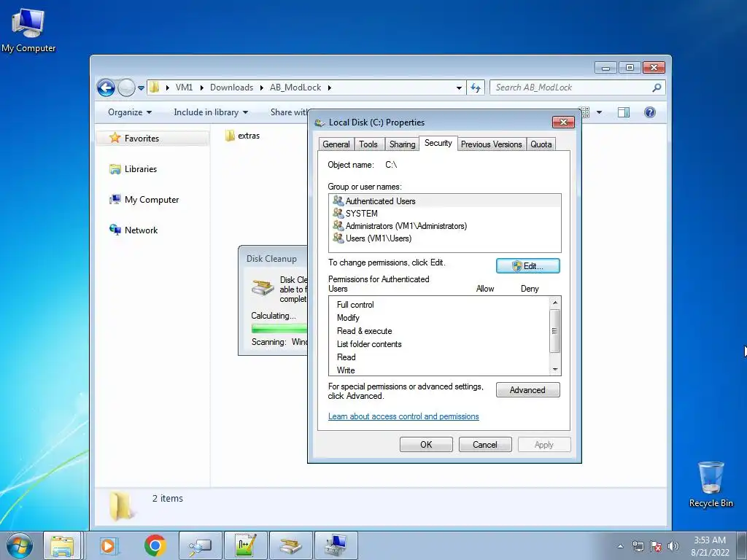Open the Recycle Bin desktop icon
This screenshot has height=560, width=747.
(x=711, y=484)
